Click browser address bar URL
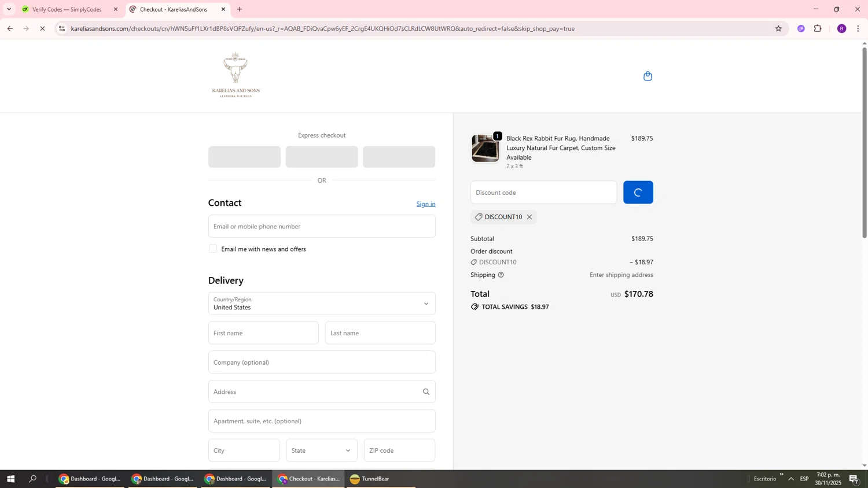Screen dimensions: 868x488 [323, 28]
